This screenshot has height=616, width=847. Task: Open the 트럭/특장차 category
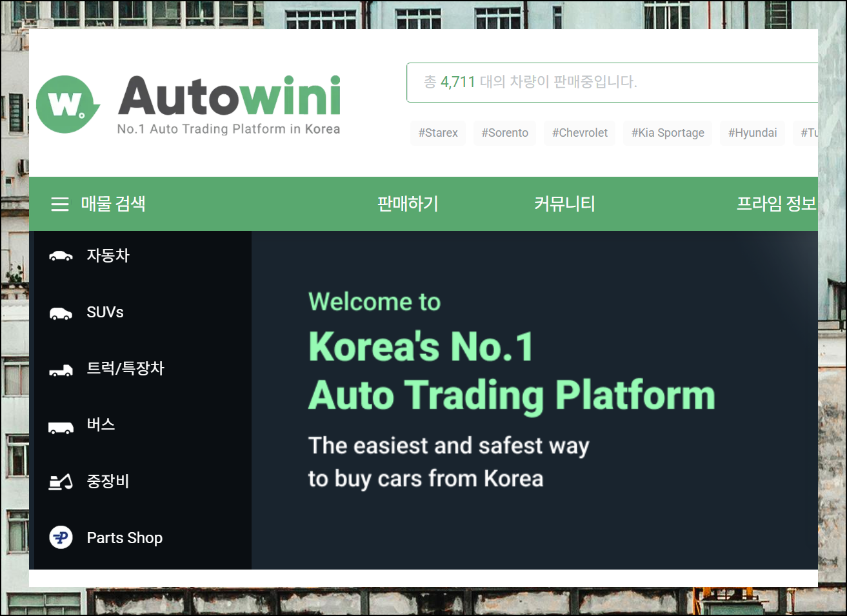pyautogui.click(x=126, y=368)
